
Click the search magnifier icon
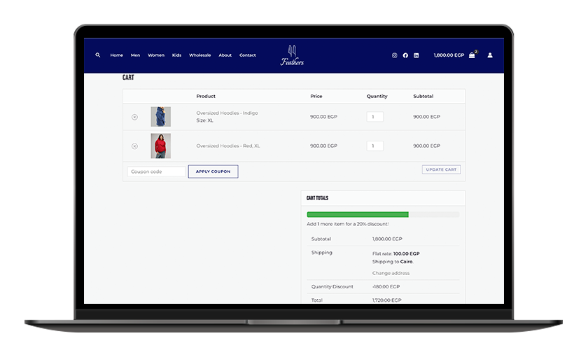(98, 55)
